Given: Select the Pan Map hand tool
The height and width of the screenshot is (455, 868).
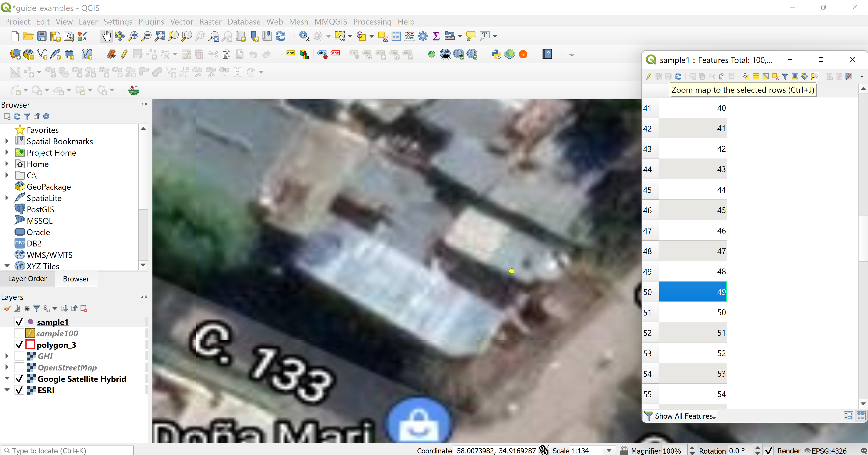Looking at the screenshot, I should [x=106, y=36].
